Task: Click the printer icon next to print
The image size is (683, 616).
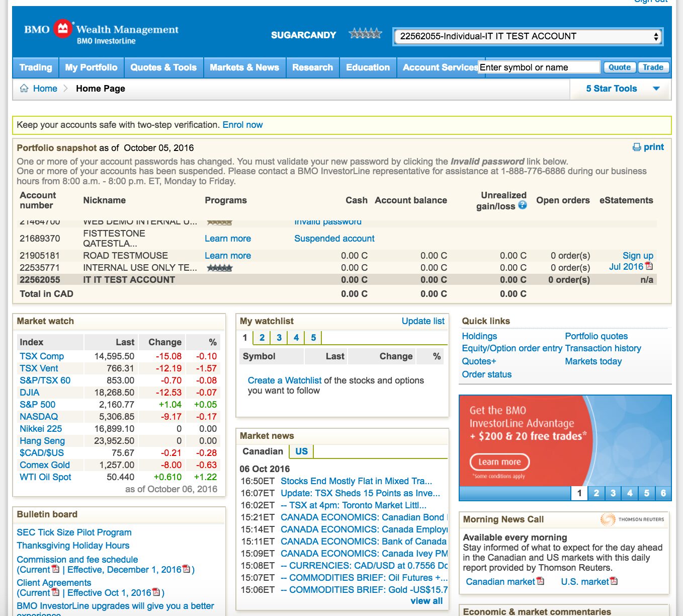Action: tap(637, 147)
